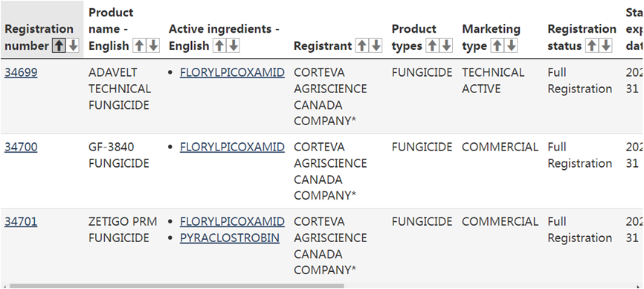Open FLORYLPICOXAMID link in ADAVELT row
Screen dimensions: 644x289
coord(232,73)
